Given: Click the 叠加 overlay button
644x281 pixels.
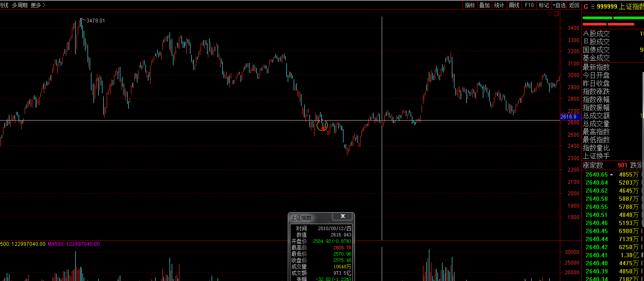Looking at the screenshot, I should (x=484, y=5).
